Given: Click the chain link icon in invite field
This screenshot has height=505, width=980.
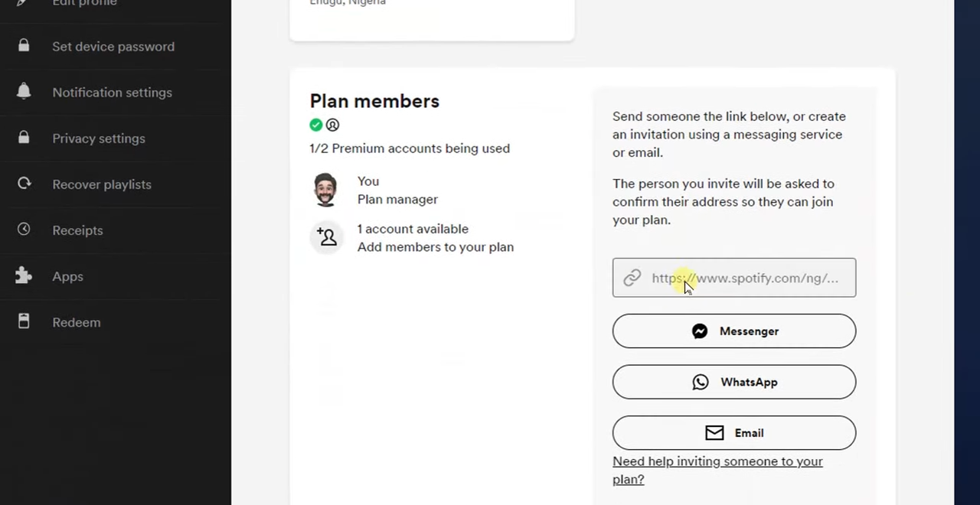Looking at the screenshot, I should (632, 278).
